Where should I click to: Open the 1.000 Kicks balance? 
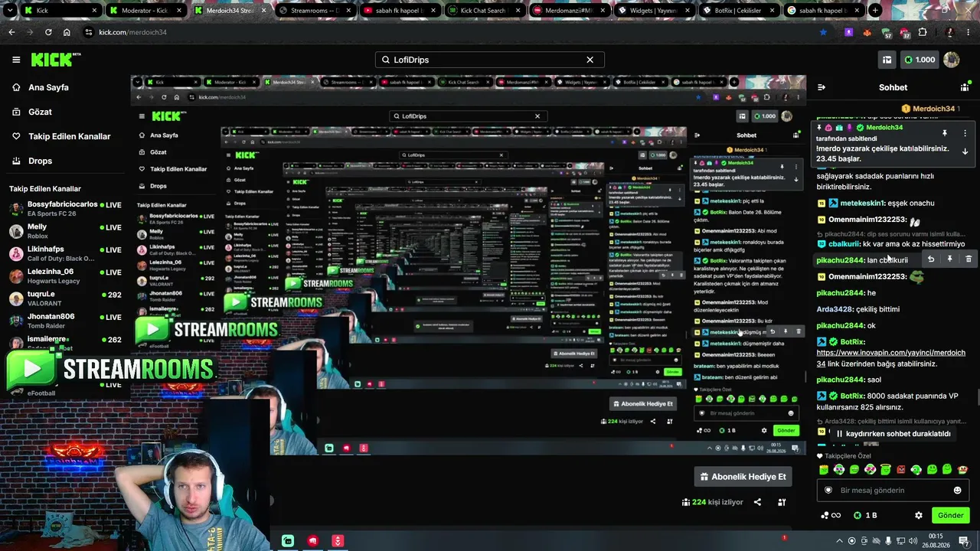[920, 60]
